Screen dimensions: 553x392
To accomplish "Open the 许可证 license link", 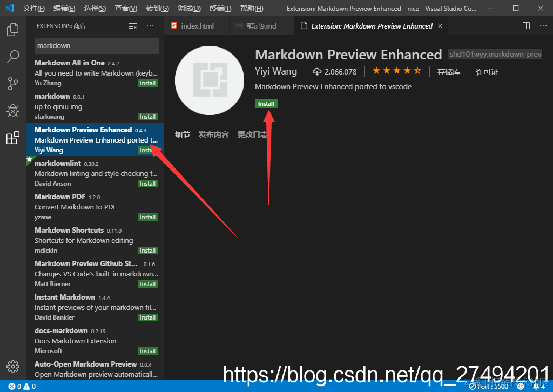I will pyautogui.click(x=487, y=72).
